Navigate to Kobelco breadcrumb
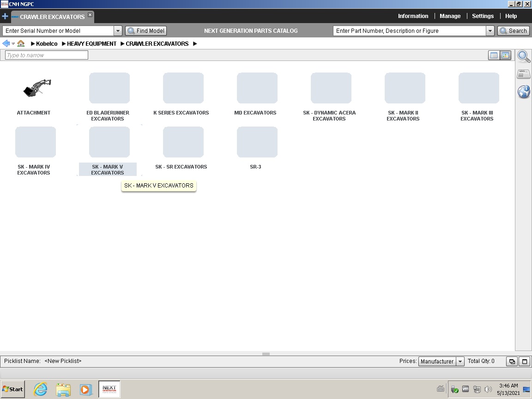The width and height of the screenshot is (532, 399). tap(47, 43)
